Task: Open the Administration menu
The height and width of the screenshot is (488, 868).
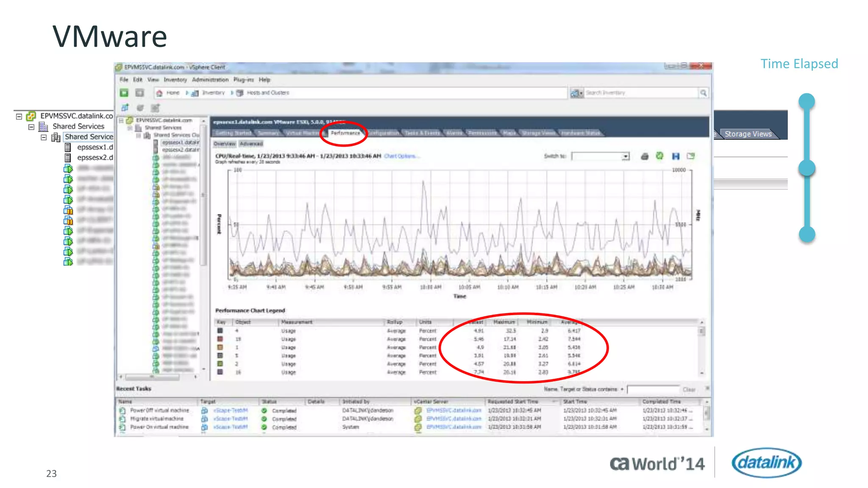Action: click(x=210, y=80)
